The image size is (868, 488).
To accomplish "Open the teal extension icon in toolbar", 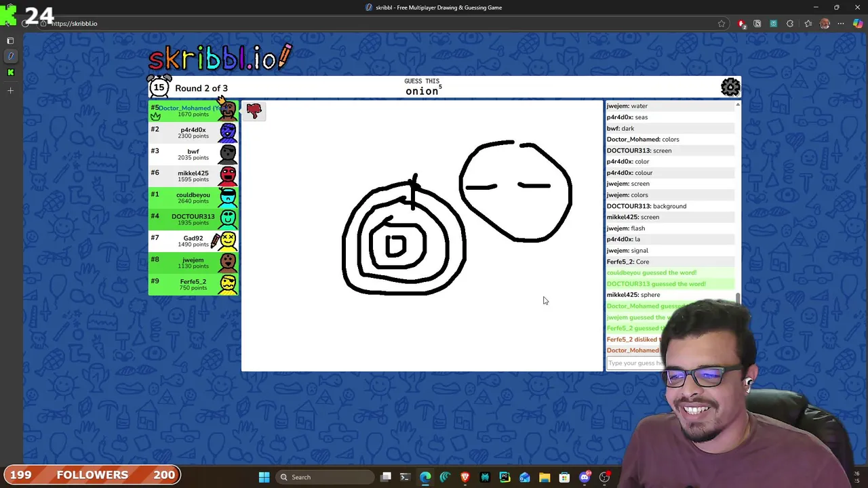I will click(x=773, y=24).
